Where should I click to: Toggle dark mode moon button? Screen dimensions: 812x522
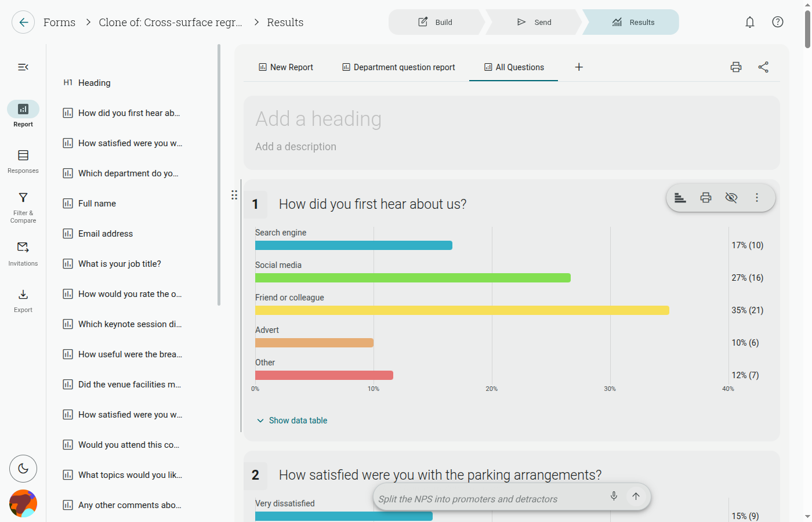click(23, 469)
